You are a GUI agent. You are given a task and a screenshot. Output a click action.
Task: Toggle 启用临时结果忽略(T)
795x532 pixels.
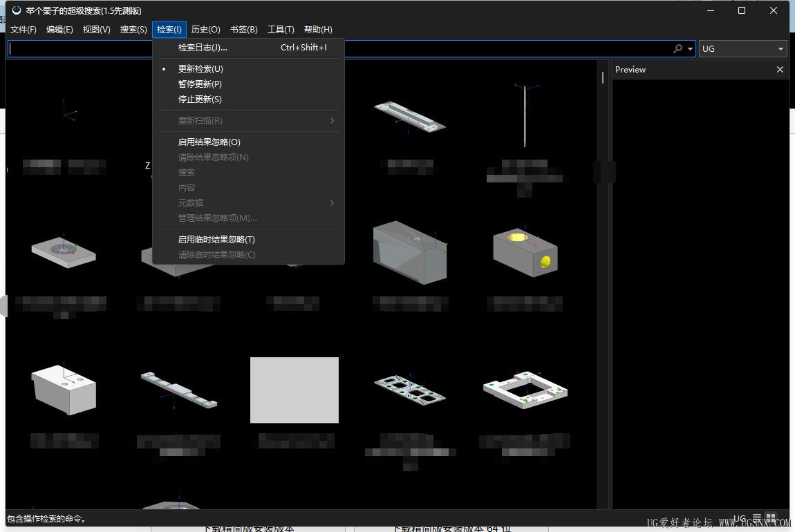pos(248,239)
